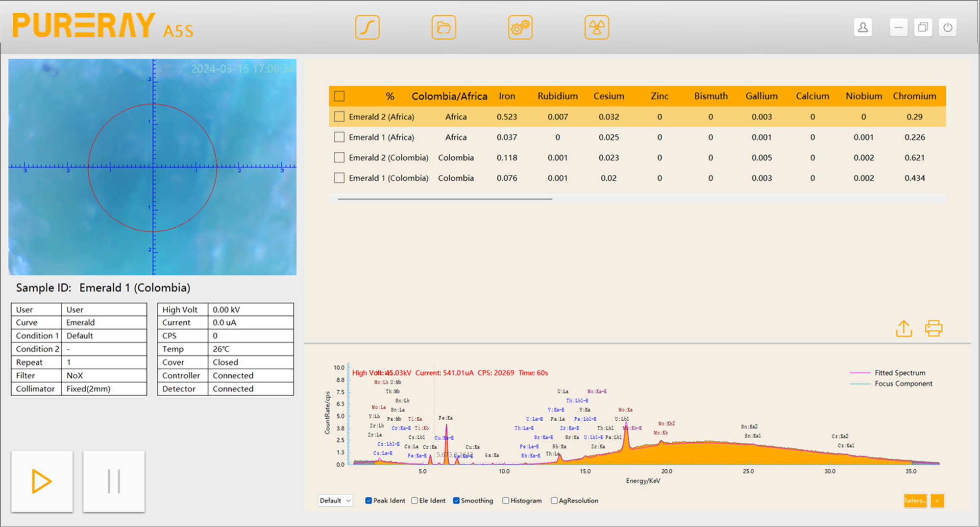Toggle the select-all header checkbox
This screenshot has width=980, height=527.
pyautogui.click(x=339, y=96)
